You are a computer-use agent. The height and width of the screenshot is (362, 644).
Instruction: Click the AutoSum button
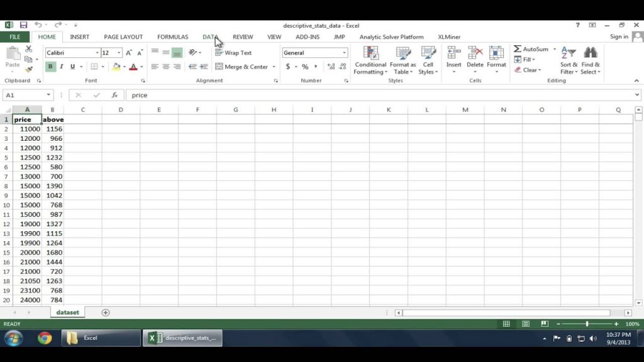[x=531, y=49]
